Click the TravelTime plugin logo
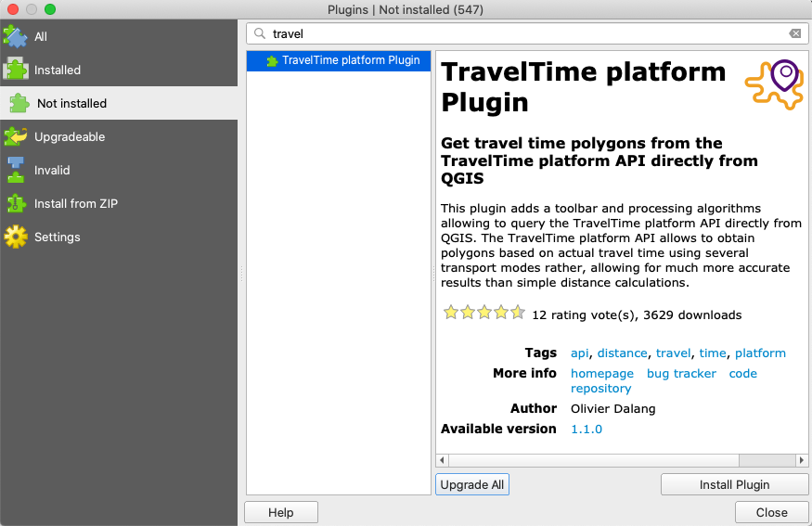The width and height of the screenshot is (812, 526). (775, 83)
